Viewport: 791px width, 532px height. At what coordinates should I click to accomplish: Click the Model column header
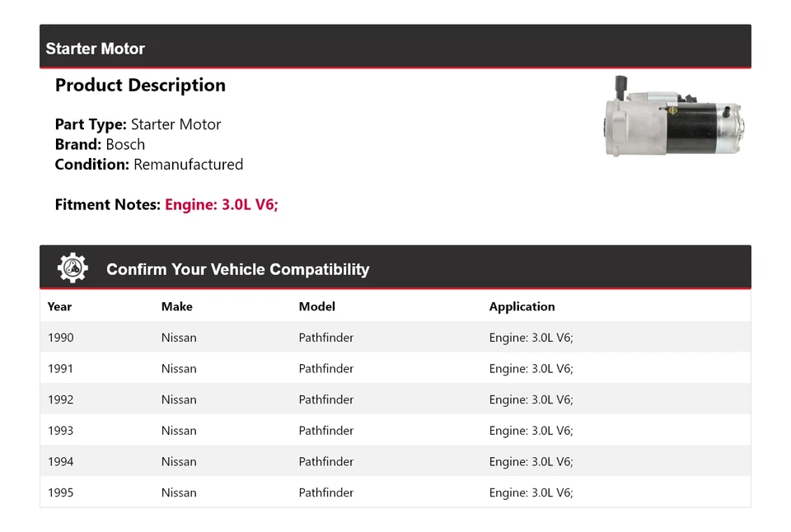(316, 306)
